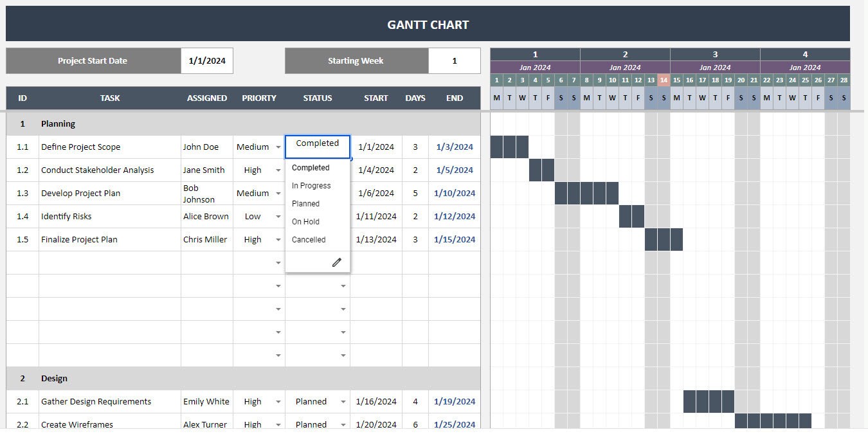Click the day 28 header in timeline
868x434 pixels.
coord(844,80)
